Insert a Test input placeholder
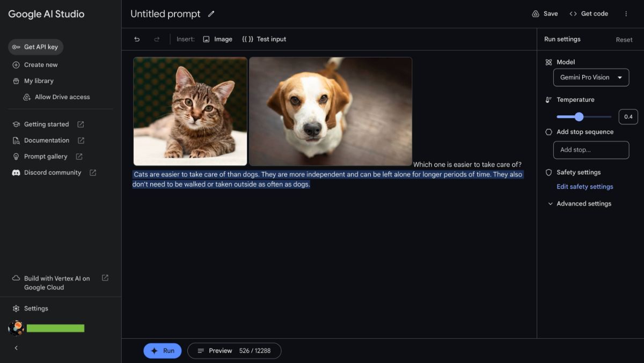The width and height of the screenshot is (644, 363). [x=264, y=39]
